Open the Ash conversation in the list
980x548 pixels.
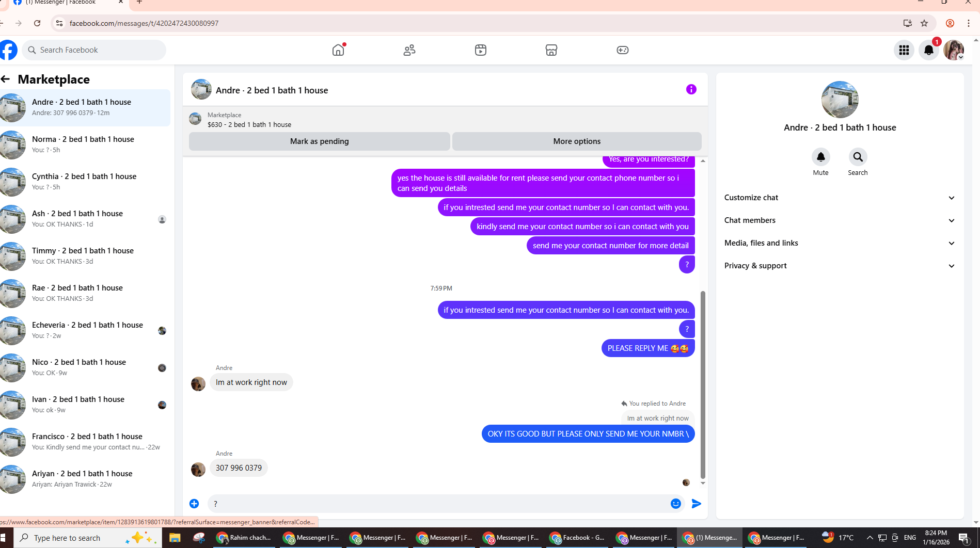[x=85, y=219]
